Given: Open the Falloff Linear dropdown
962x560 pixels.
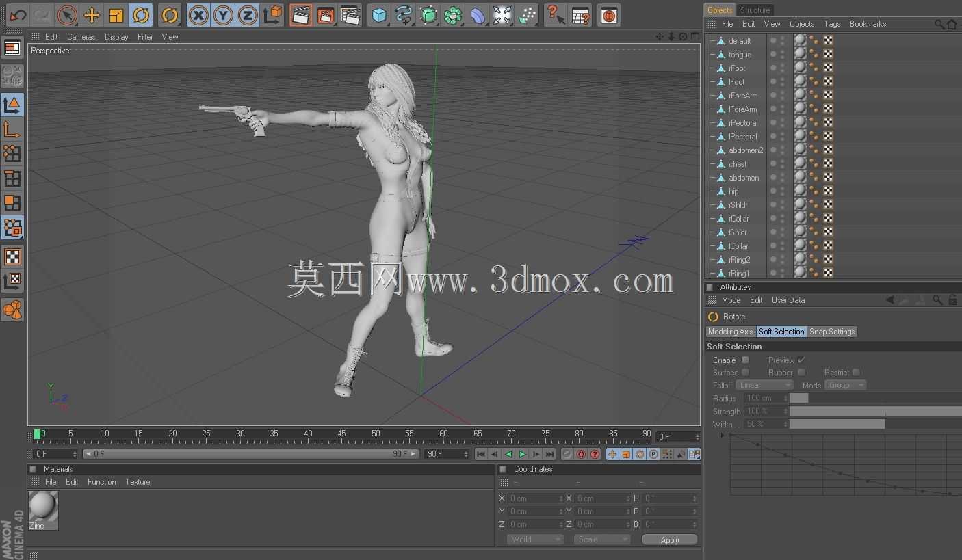Looking at the screenshot, I should pyautogui.click(x=764, y=385).
